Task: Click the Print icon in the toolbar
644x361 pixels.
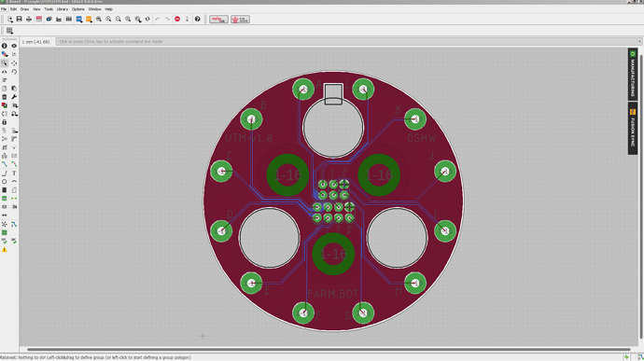Action: (x=29, y=19)
